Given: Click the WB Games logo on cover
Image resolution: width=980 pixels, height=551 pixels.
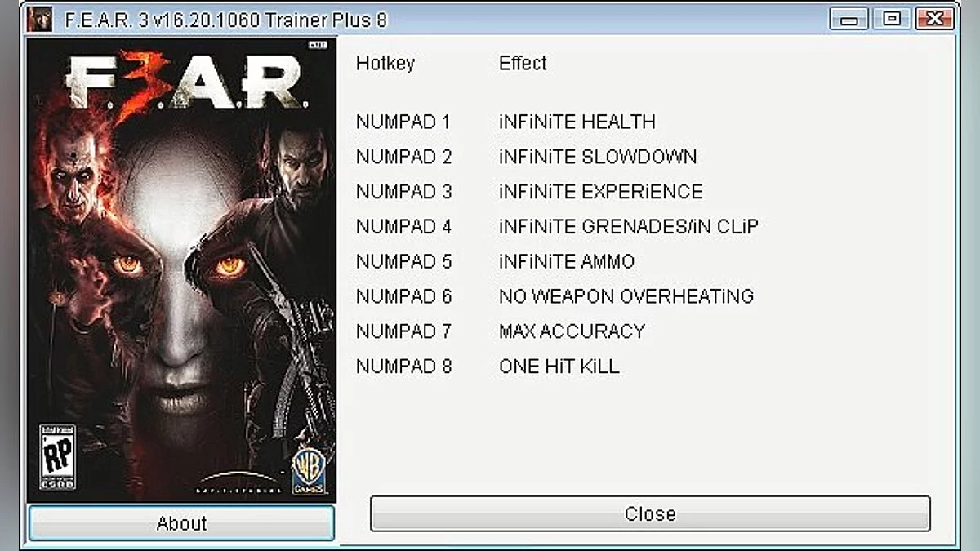Looking at the screenshot, I should tap(309, 470).
